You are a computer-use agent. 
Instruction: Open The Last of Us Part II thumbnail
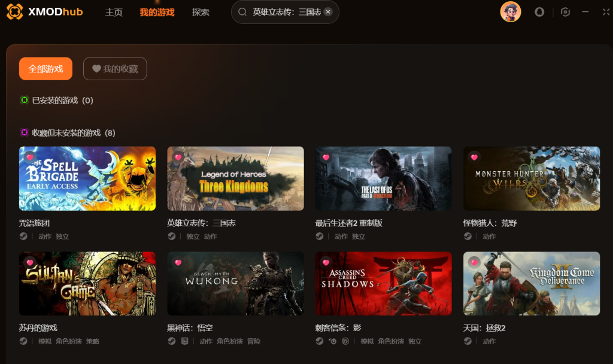coord(383,178)
